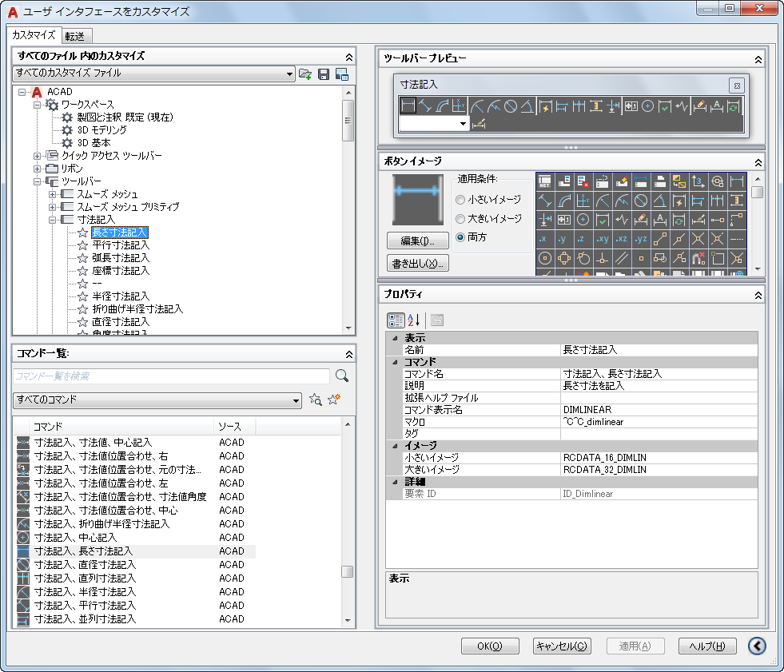
Task: Click ordinate dimension icon in toolbar preview
Action: 459,106
